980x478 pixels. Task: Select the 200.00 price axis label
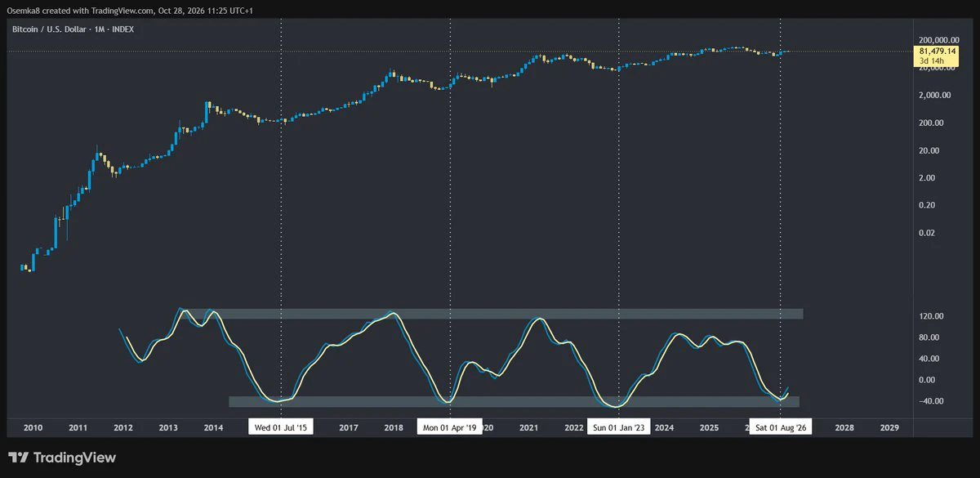(932, 123)
